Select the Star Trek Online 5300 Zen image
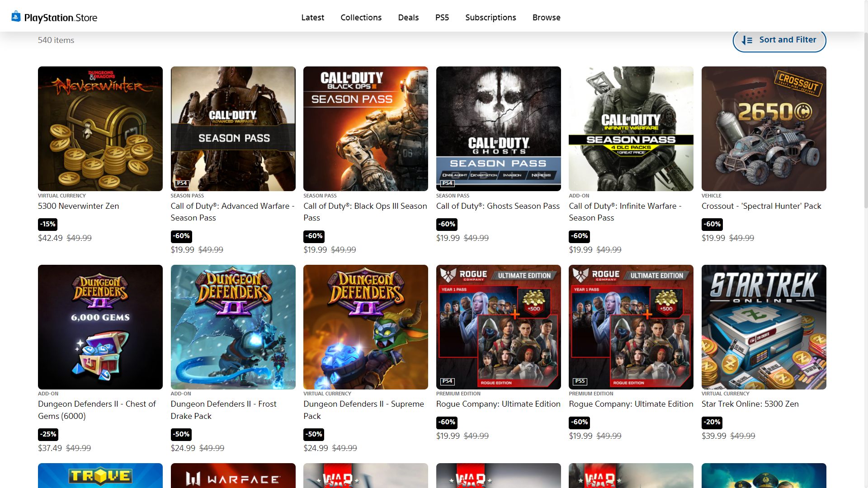The image size is (868, 488). (764, 327)
